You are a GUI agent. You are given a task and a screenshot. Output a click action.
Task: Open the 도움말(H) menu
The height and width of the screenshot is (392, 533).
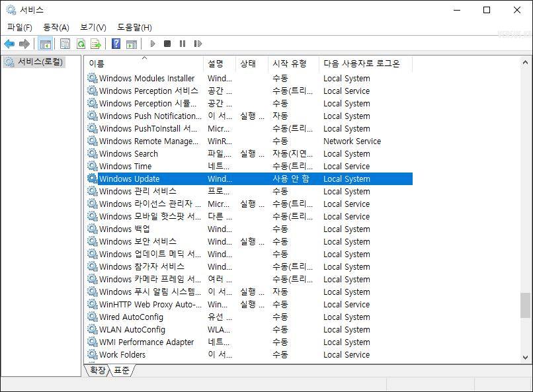coord(135,27)
